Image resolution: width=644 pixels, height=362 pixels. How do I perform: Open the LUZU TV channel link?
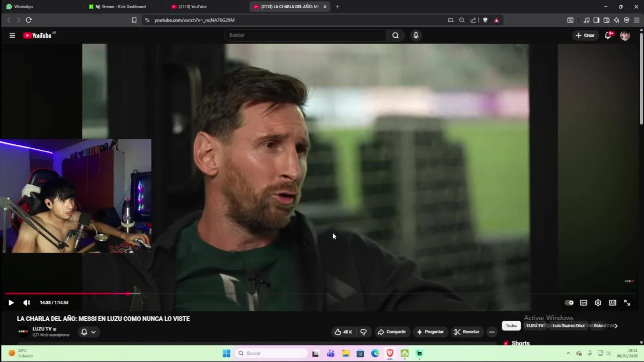click(42, 329)
